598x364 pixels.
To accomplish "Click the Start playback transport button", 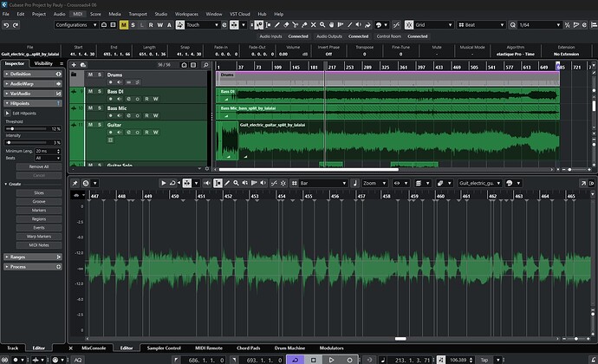I will [x=331, y=360].
